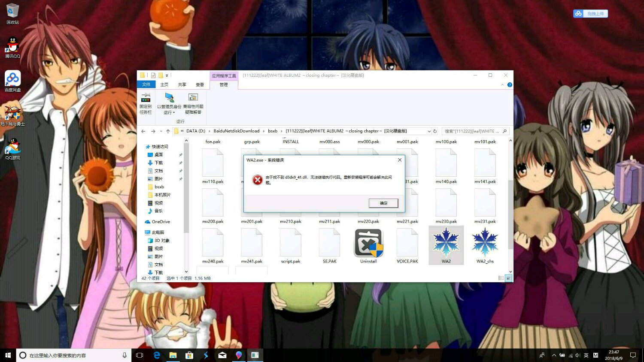The width and height of the screenshot is (644, 362).
Task: Switch to the Share ribbon tab
Action: point(182,84)
